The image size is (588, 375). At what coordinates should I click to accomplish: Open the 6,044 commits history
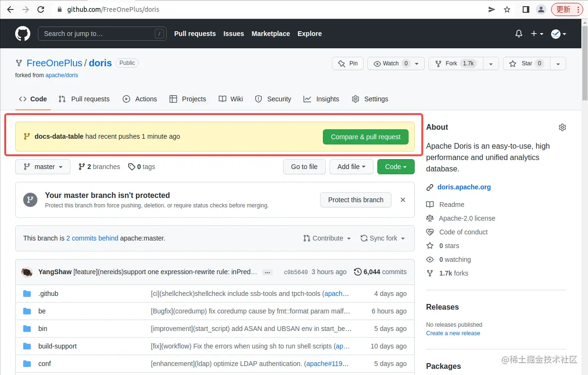[x=380, y=272]
